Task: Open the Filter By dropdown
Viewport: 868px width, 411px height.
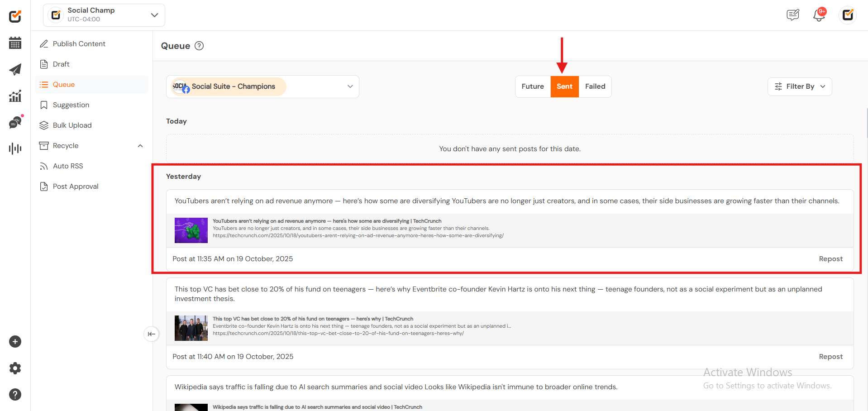Action: coord(800,86)
